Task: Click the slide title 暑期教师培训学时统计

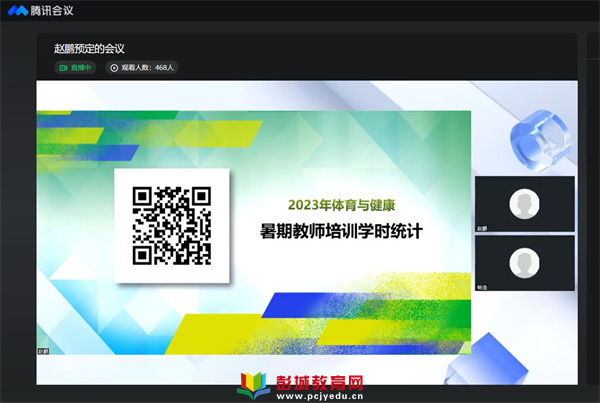Action: [341, 231]
